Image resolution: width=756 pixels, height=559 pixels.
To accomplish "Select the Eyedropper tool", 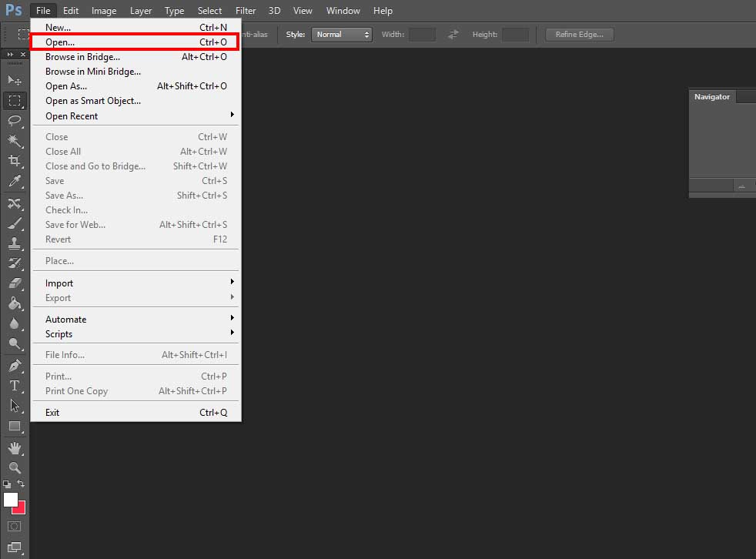I will [x=15, y=182].
